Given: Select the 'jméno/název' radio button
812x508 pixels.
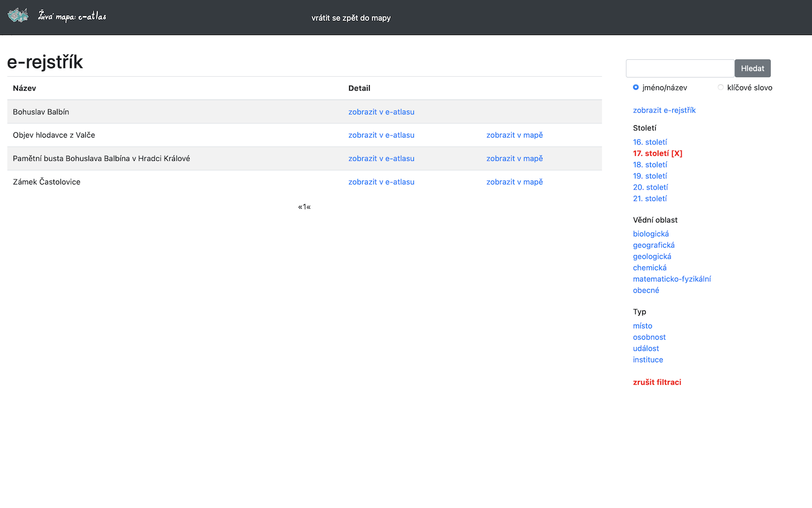Looking at the screenshot, I should [636, 87].
